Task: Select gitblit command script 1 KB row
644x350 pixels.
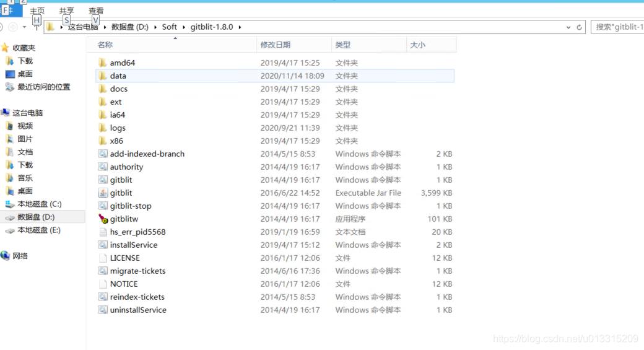Action: click(x=275, y=180)
